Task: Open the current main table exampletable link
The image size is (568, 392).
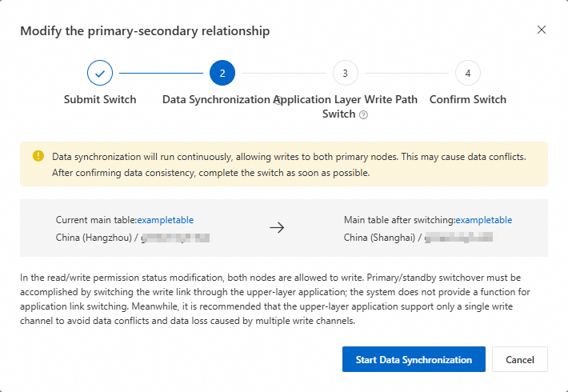Action: pos(166,220)
